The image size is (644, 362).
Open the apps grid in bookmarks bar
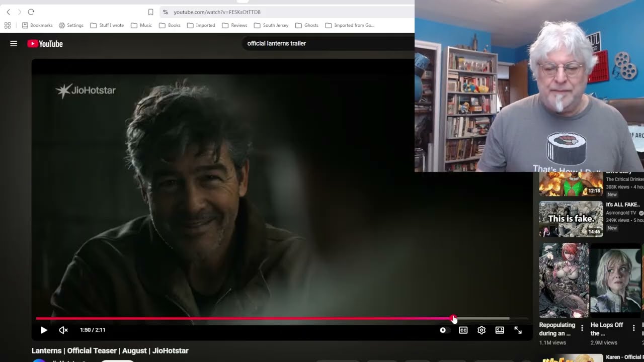[8, 25]
